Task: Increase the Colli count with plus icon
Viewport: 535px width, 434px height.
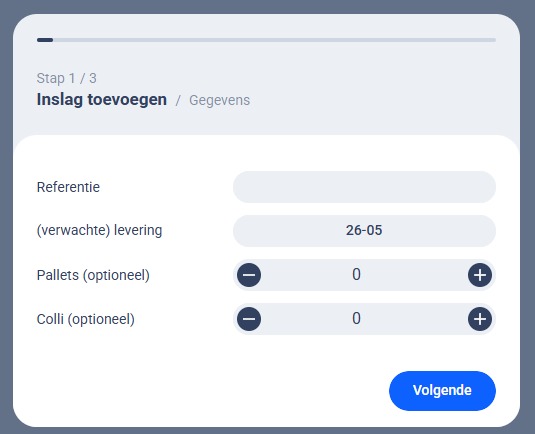Action: (480, 319)
